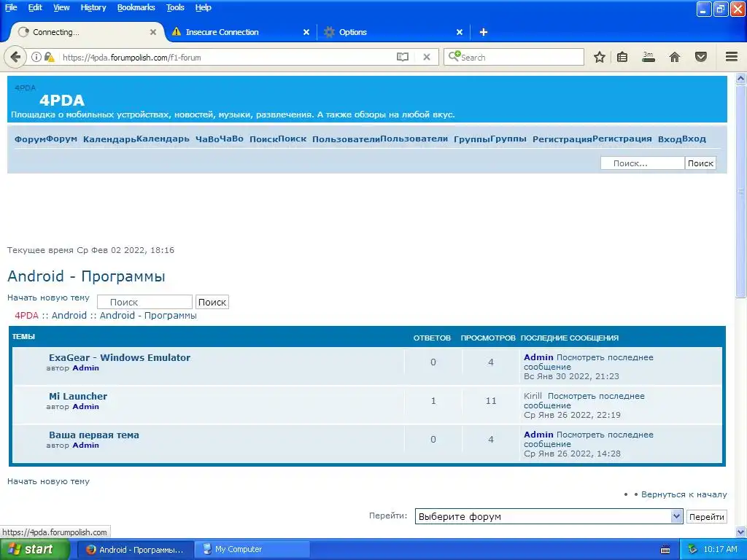
Task: Open the Tools menu
Action: [x=175, y=7]
